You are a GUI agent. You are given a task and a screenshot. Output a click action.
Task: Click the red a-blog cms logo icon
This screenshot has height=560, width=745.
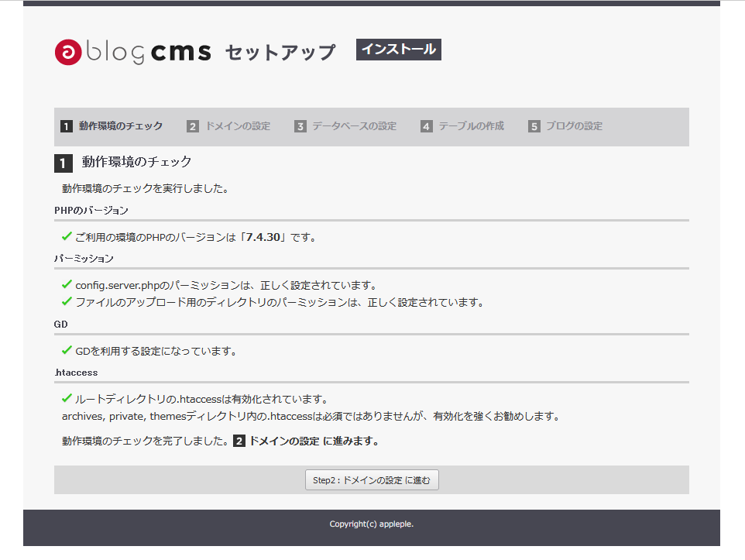coord(68,52)
